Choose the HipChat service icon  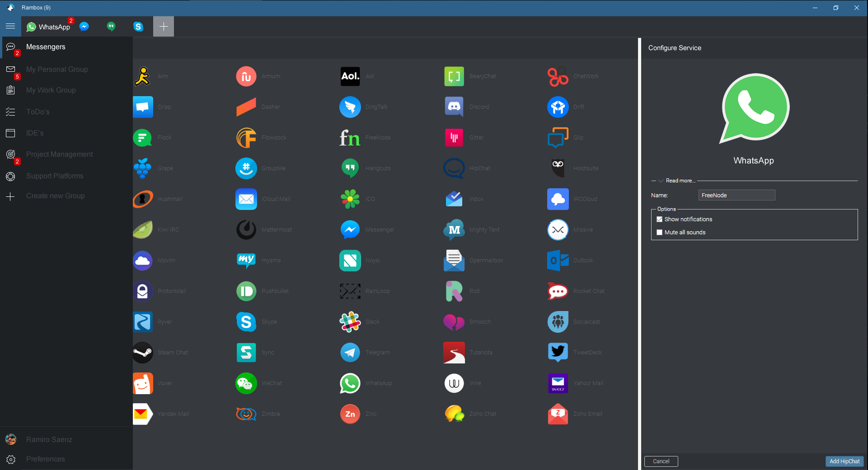(454, 168)
